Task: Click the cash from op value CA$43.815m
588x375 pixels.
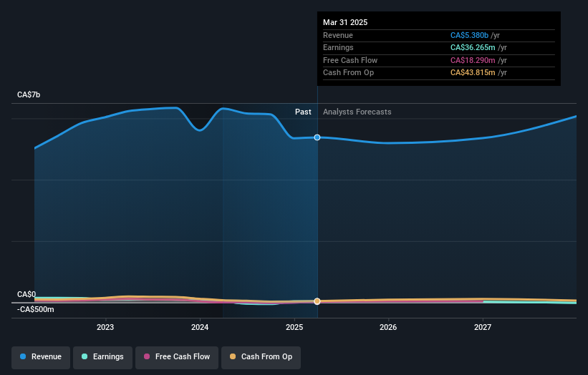Action: (x=473, y=73)
